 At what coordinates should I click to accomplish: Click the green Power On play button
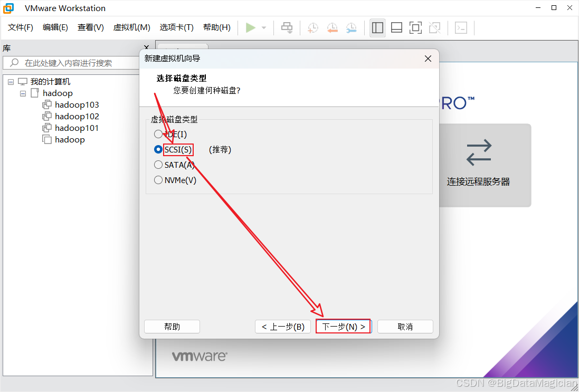pyautogui.click(x=251, y=27)
